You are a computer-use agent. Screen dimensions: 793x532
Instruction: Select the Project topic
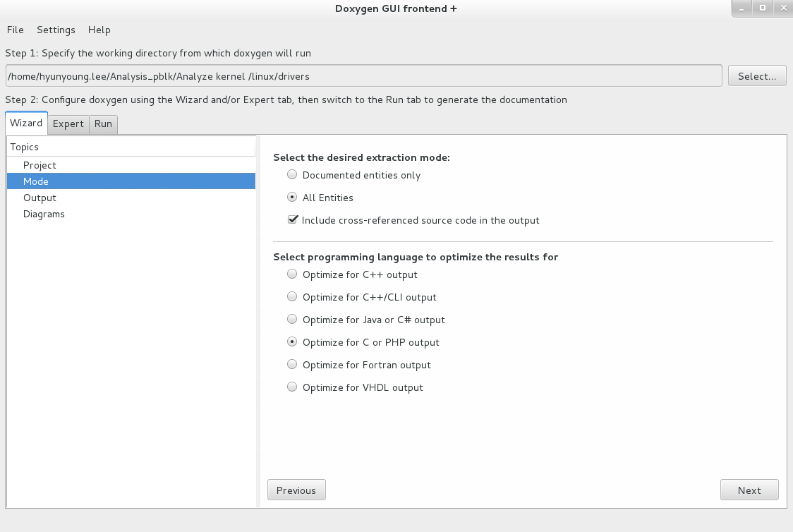(131, 165)
